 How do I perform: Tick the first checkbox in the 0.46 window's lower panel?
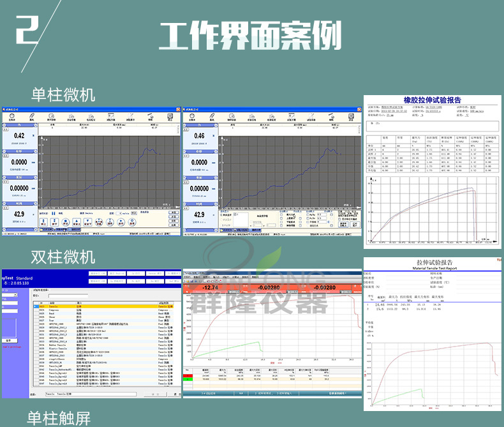tap(281, 215)
